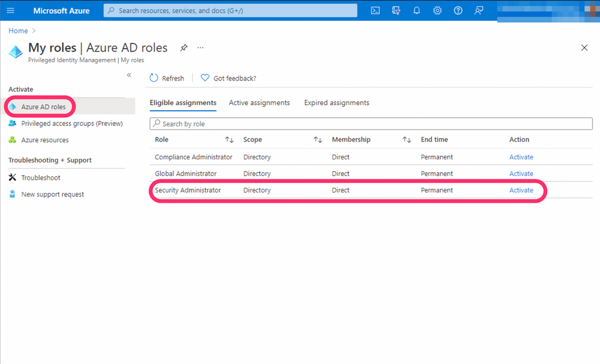Activate the Security Administrator role

pyautogui.click(x=521, y=190)
